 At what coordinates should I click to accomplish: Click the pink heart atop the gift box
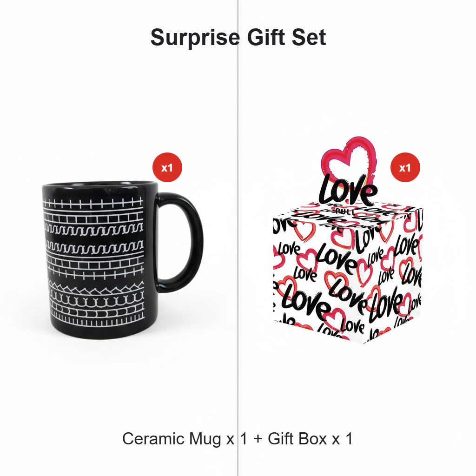point(349,159)
